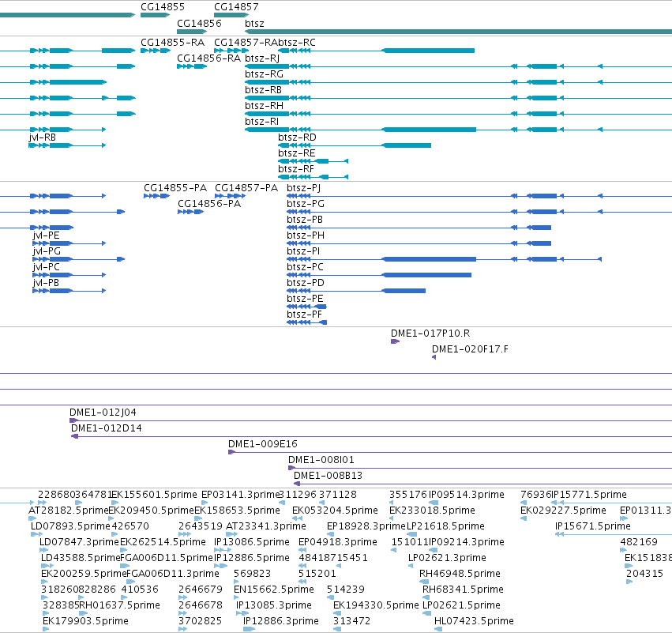Image resolution: width=672 pixels, height=633 pixels.
Task: Select the CG14856 gene label
Action: click(x=199, y=23)
